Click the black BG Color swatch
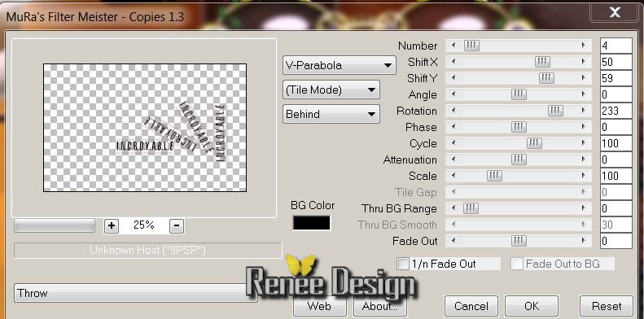Screen dimensions: 644x319 [311, 223]
